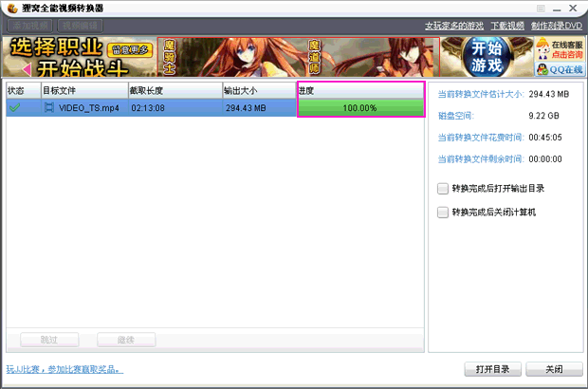The height and width of the screenshot is (389, 588).
Task: Click the app logo in title bar
Action: point(12,9)
